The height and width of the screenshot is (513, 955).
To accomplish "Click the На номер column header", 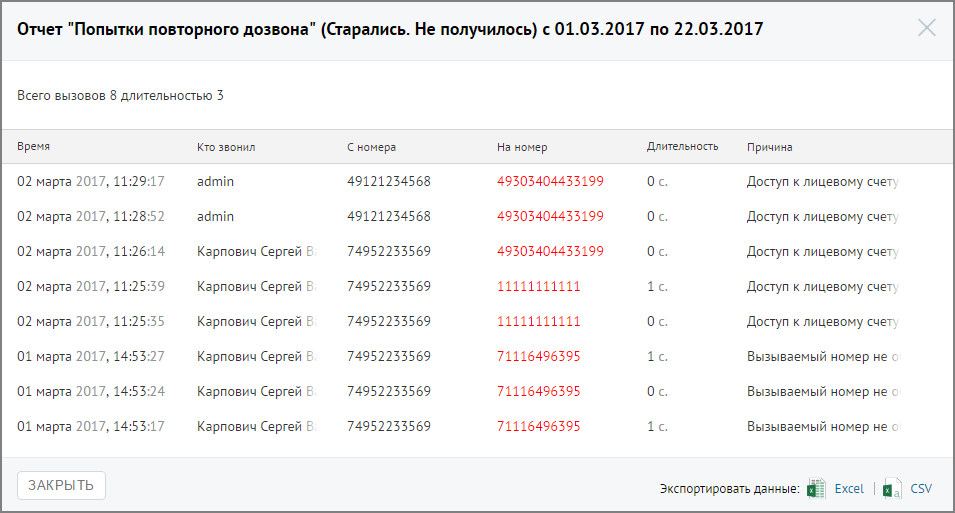I will point(522,147).
